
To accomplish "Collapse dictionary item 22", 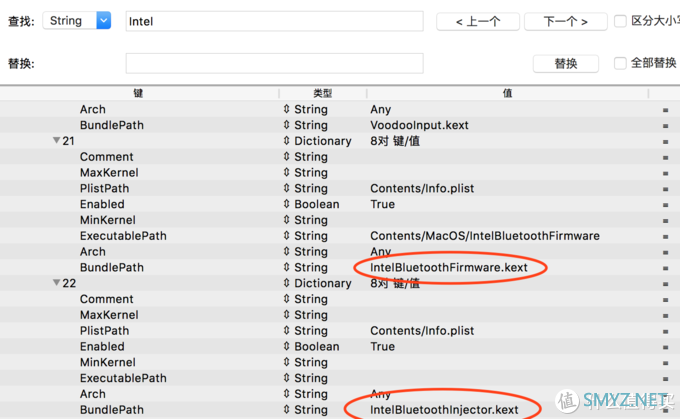I will 56,283.
